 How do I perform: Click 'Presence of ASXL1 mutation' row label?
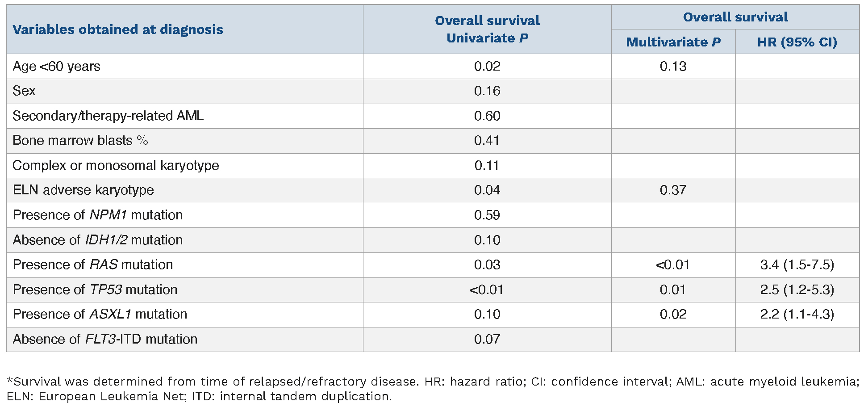(x=100, y=315)
